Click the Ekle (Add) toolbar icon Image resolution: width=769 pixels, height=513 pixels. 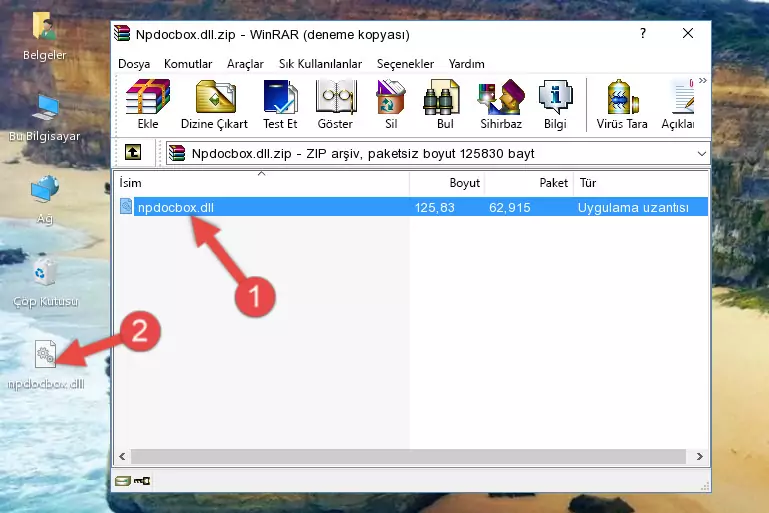[x=148, y=104]
